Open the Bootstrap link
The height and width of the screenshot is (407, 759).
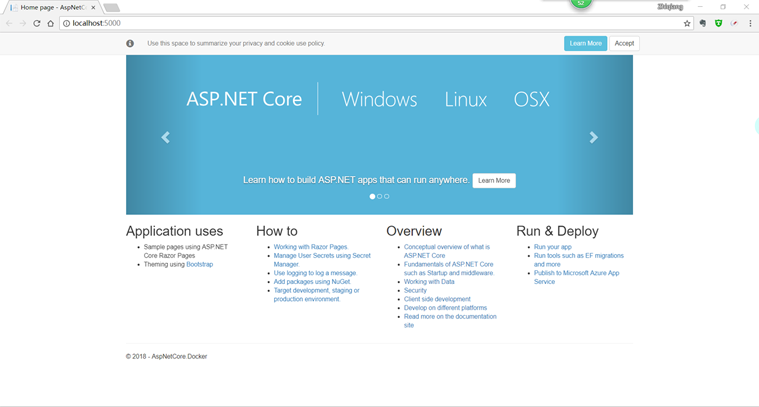199,264
